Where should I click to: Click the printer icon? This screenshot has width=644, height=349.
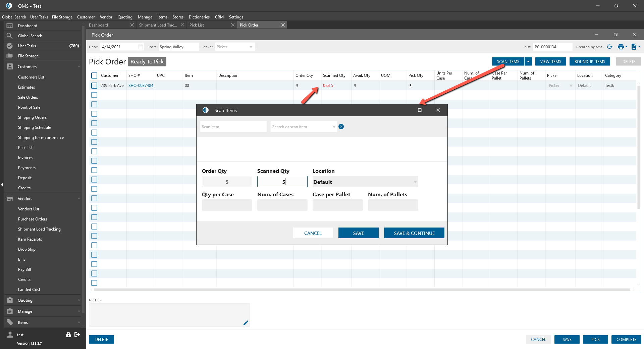621,47
